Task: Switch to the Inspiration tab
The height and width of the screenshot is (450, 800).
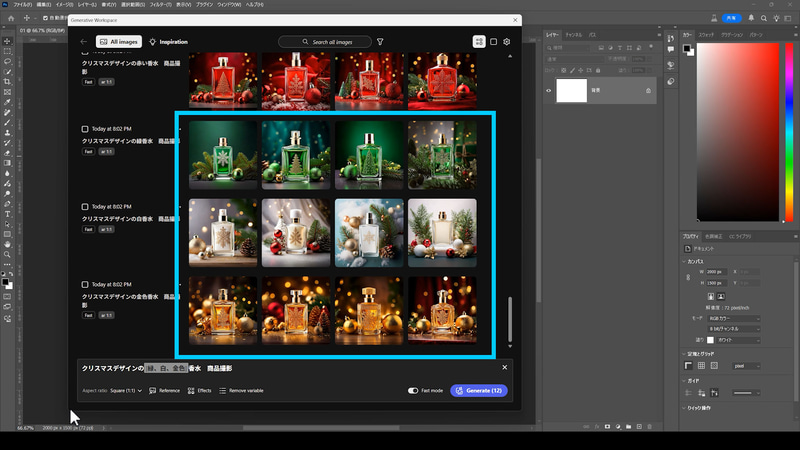Action: click(168, 42)
